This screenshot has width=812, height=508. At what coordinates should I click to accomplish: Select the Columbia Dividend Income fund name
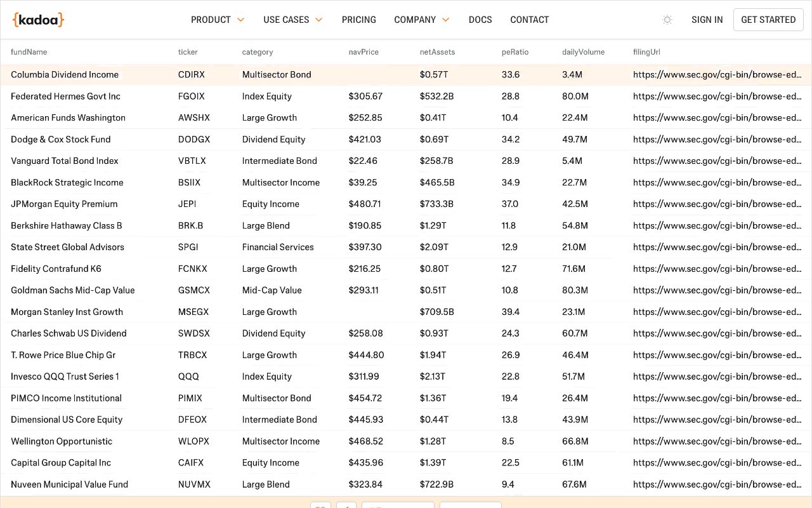tap(65, 74)
